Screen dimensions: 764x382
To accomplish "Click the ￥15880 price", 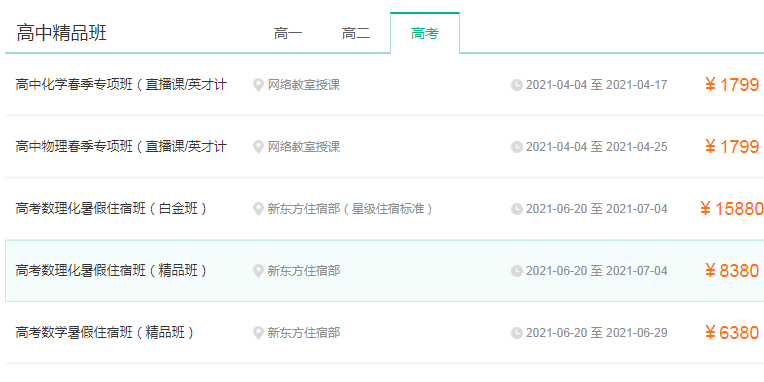I will point(731,209).
